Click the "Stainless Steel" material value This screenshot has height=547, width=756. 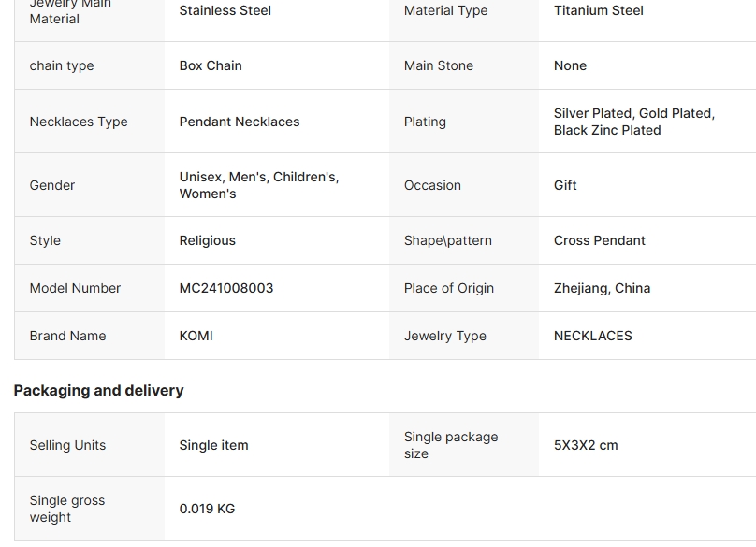(225, 11)
